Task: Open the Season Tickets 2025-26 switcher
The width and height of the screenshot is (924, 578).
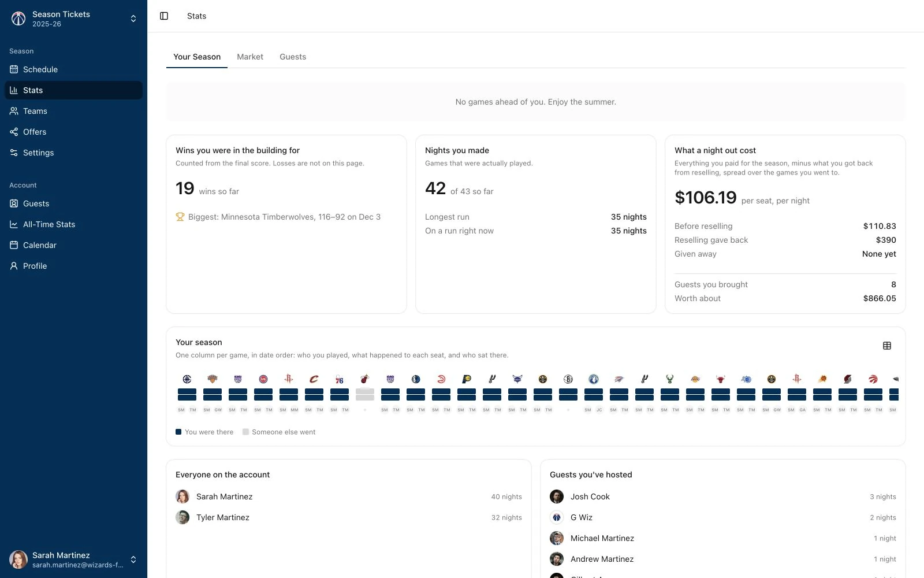Action: (73, 18)
